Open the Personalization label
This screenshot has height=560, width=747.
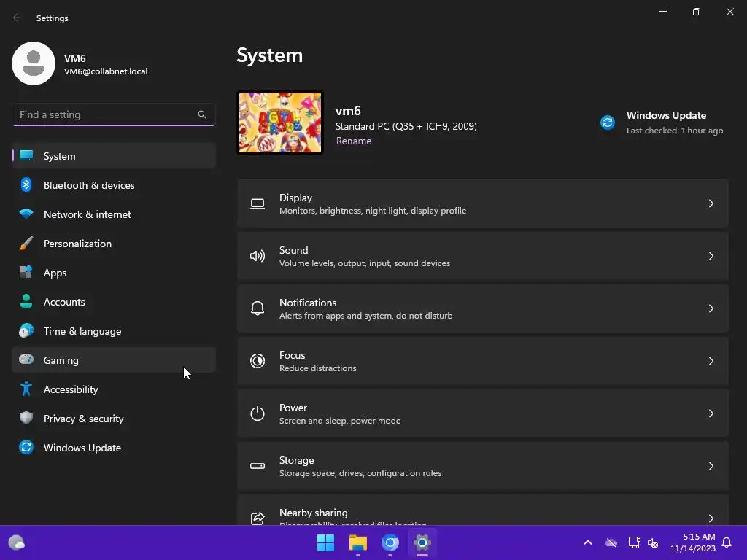click(77, 244)
